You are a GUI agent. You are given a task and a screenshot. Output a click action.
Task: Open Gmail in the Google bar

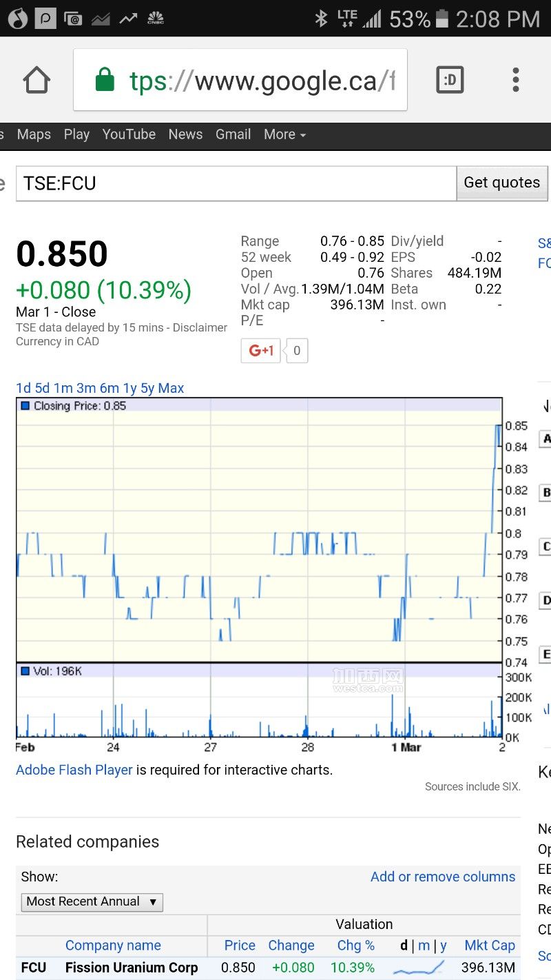[x=233, y=134]
